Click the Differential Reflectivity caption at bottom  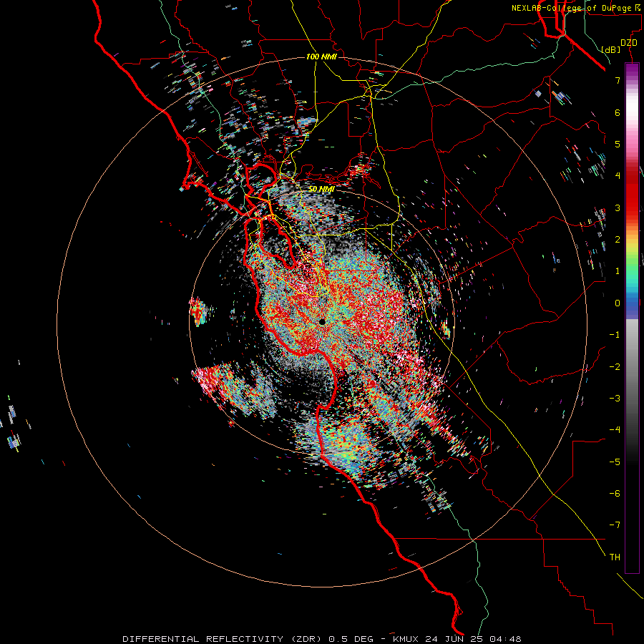click(322, 639)
